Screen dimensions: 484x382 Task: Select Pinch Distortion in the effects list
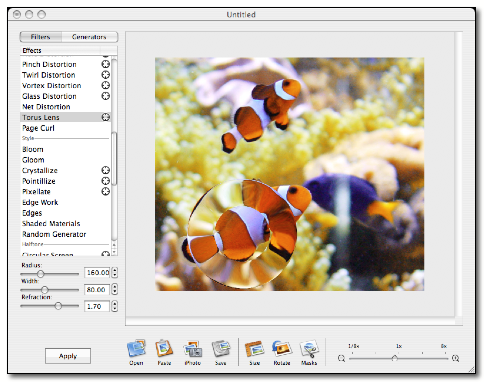tap(49, 64)
